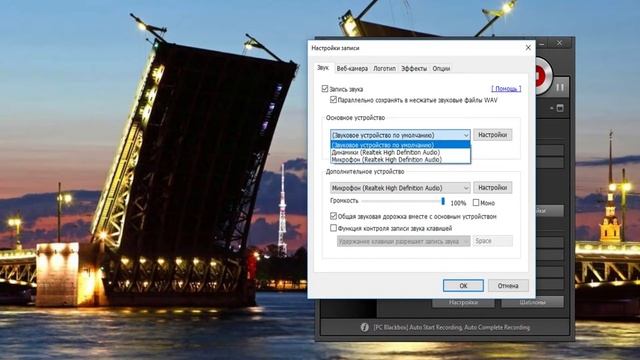Click Настройки button in Bandicam main window

pos(463,302)
